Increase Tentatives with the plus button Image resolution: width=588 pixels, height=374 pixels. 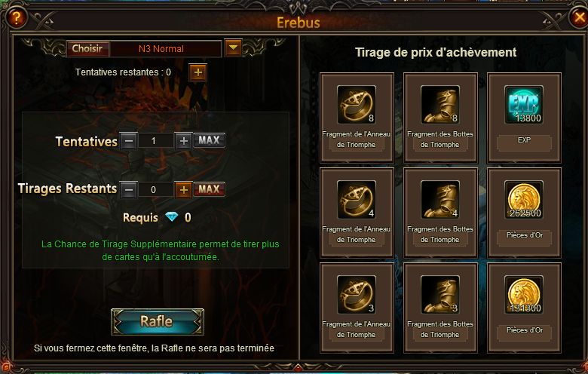[x=183, y=141]
